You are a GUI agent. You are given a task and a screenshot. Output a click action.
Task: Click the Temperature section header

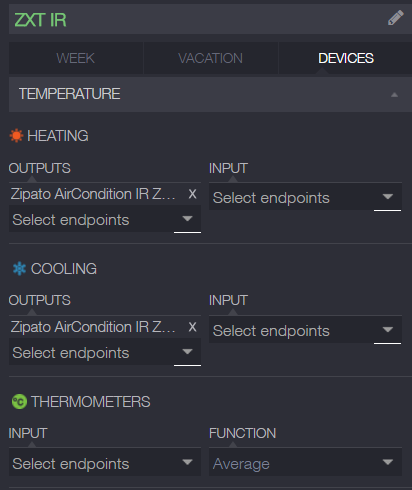(210, 94)
